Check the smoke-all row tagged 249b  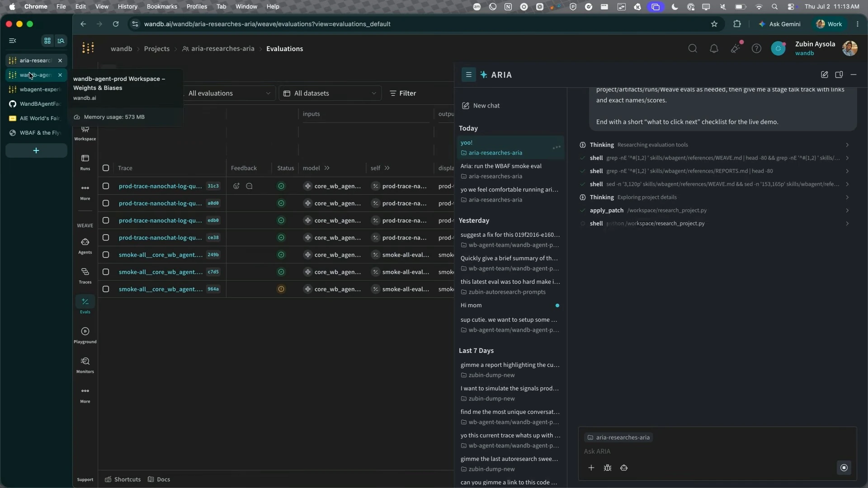pos(106,255)
